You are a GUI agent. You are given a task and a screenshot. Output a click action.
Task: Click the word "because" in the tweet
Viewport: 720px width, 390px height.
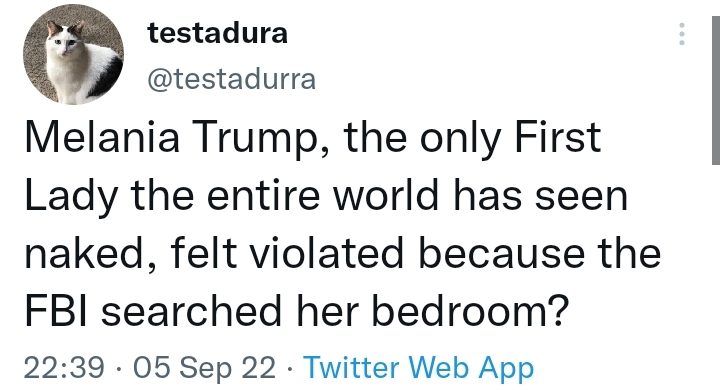[x=501, y=252]
